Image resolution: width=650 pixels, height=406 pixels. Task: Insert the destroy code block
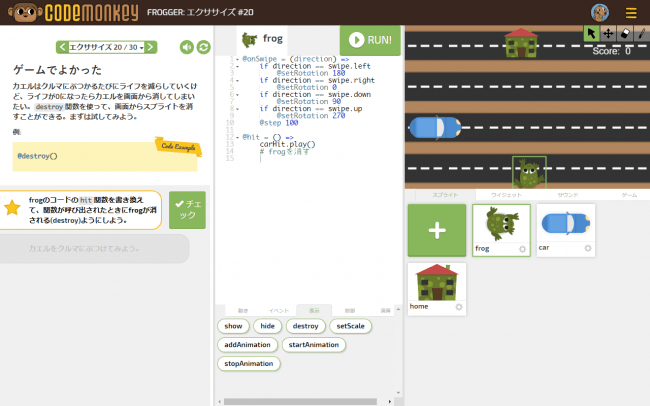[306, 326]
